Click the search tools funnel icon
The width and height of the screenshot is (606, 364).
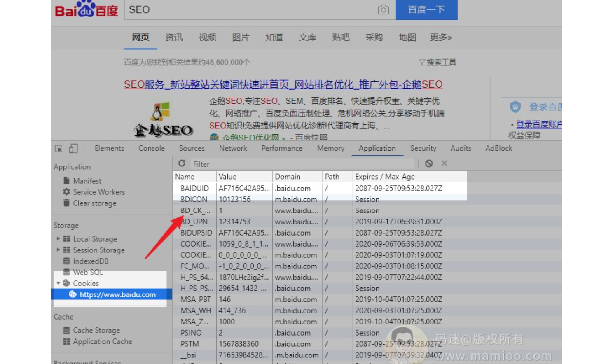[x=422, y=63]
